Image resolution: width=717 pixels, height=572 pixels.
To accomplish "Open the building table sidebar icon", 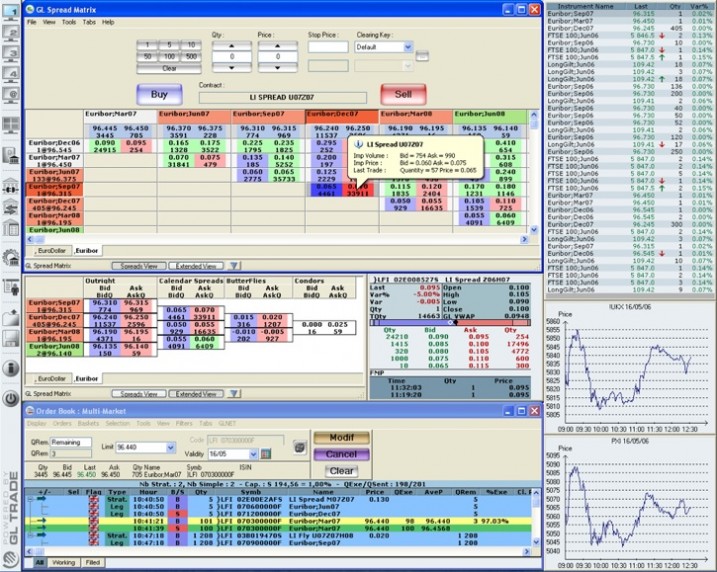I will 11,227.
